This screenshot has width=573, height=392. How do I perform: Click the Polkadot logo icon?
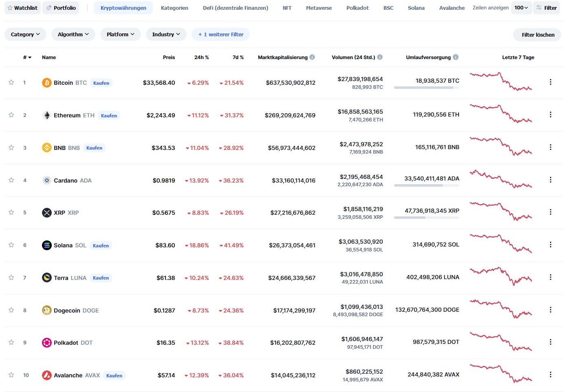click(47, 343)
